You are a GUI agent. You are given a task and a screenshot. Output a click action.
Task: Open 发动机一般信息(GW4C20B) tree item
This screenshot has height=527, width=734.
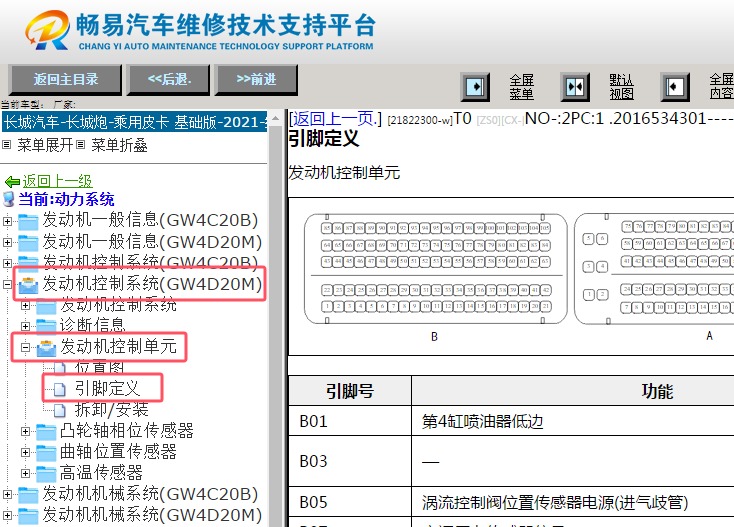click(x=150, y=220)
